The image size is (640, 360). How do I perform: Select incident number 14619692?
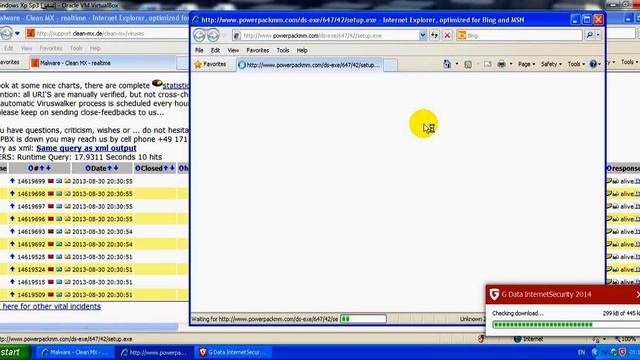[31, 244]
